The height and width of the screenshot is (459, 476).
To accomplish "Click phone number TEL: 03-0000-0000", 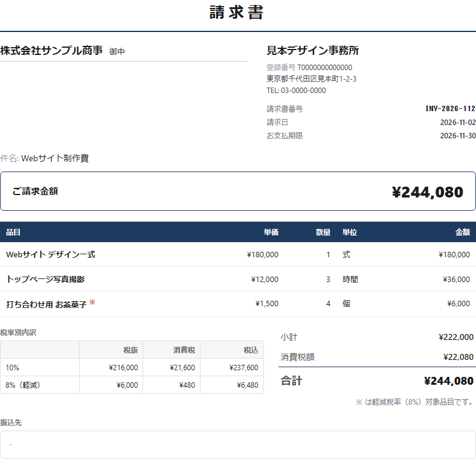I will (296, 91).
